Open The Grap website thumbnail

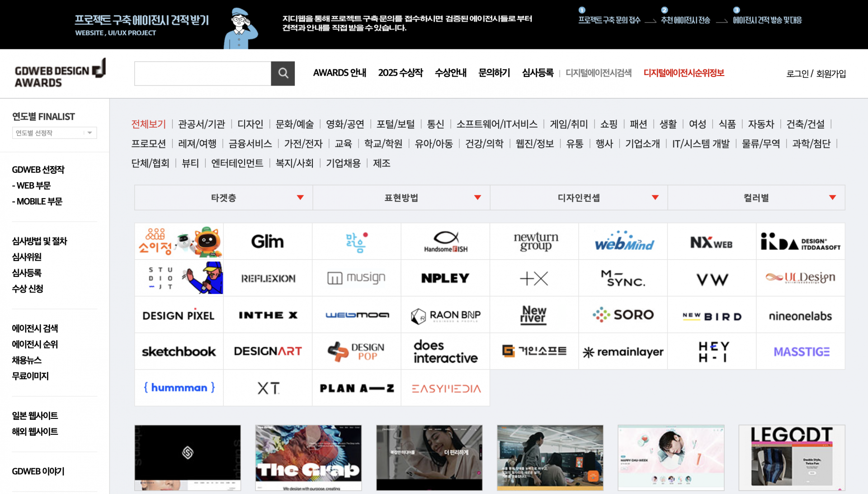click(308, 458)
